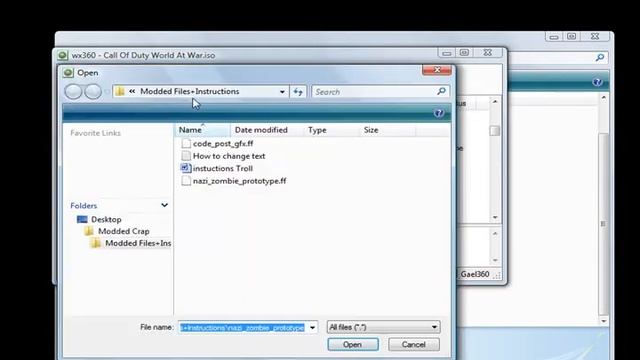Click the rear window scrollbar down arrow
Viewport: 640px width, 360px height.
pyautogui.click(x=604, y=322)
